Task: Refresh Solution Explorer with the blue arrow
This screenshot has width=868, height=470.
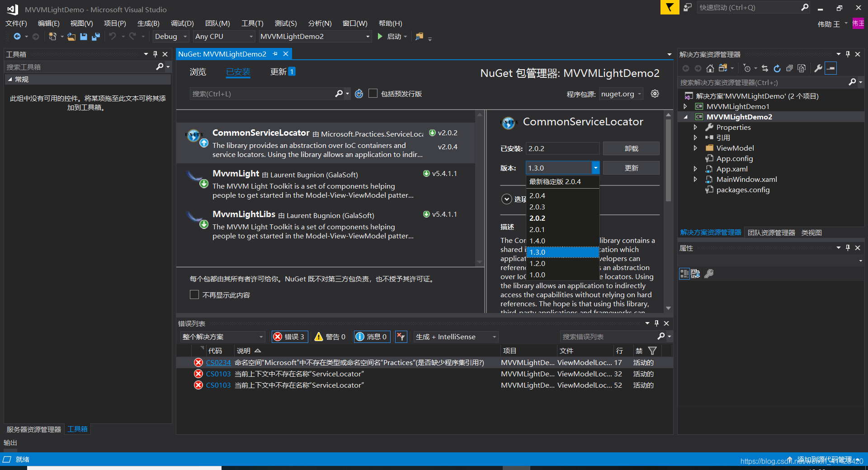Action: [777, 68]
